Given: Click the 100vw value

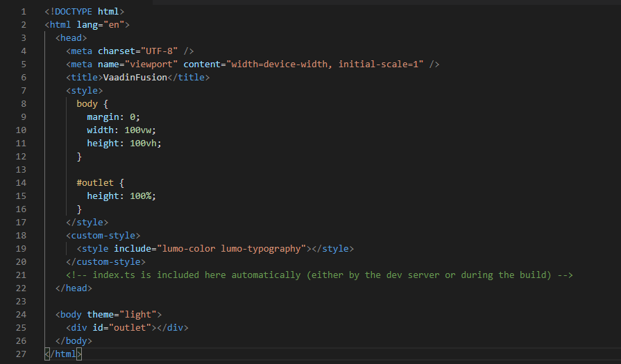Looking at the screenshot, I should [138, 130].
